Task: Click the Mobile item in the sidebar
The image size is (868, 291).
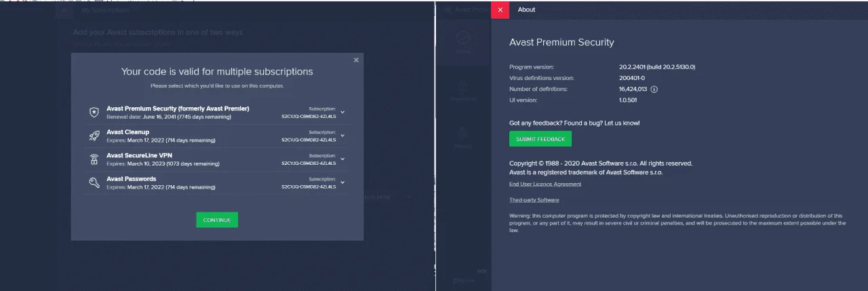Action: click(x=463, y=279)
